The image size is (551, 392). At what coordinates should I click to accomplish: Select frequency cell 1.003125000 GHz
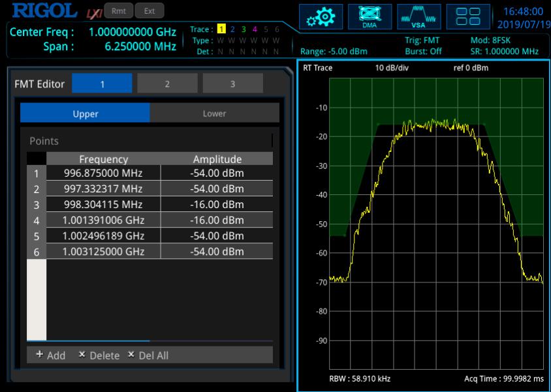point(103,251)
